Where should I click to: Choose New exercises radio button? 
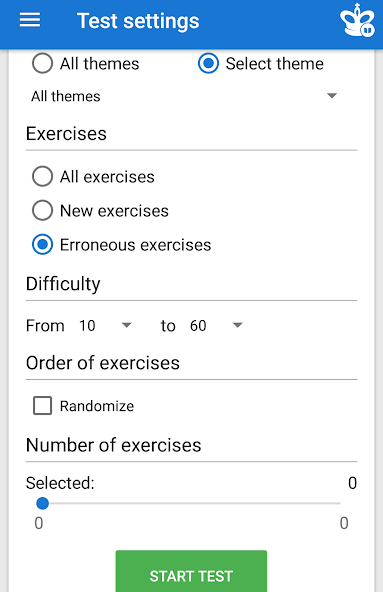[42, 210]
